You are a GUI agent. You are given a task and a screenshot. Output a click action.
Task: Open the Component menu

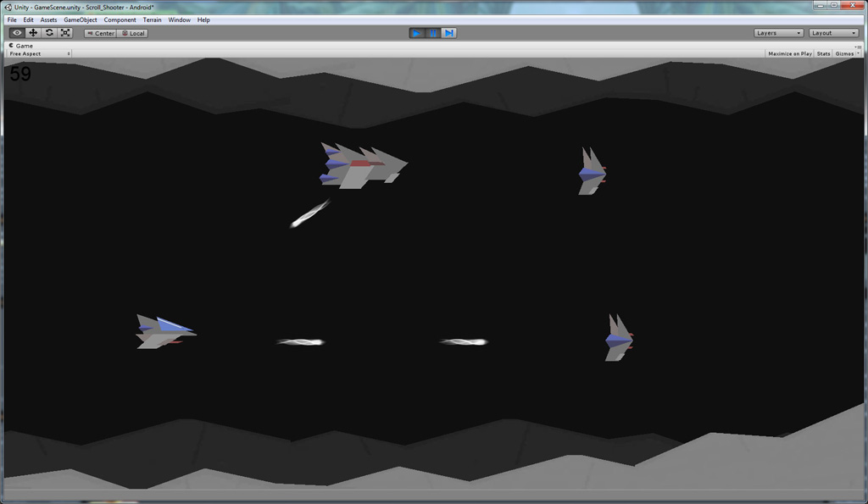tap(120, 20)
